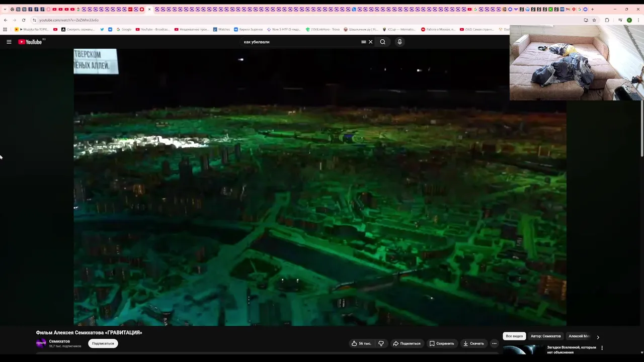Select the Алексей Ми... filter chip
The height and width of the screenshot is (362, 644).
pyautogui.click(x=579, y=336)
